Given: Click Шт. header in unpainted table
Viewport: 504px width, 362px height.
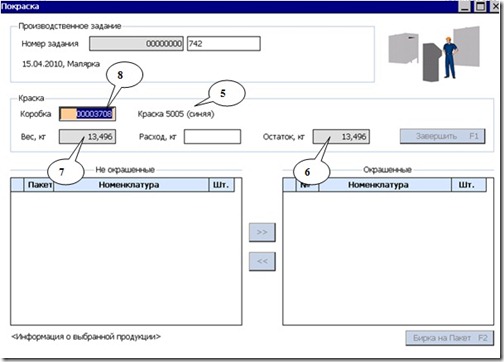Looking at the screenshot, I should tap(221, 185).
